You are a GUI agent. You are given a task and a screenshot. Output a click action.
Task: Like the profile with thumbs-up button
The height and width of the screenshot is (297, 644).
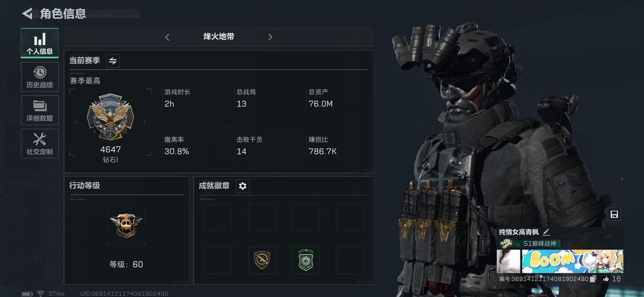(x=612, y=279)
